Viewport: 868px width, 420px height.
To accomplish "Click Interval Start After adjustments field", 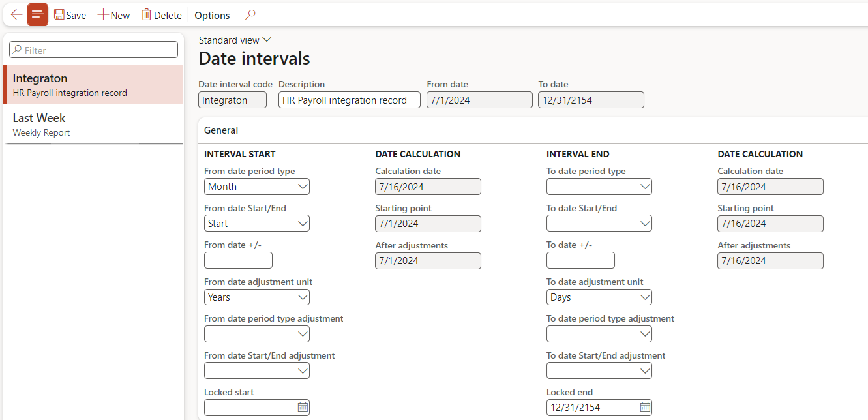I will [428, 261].
